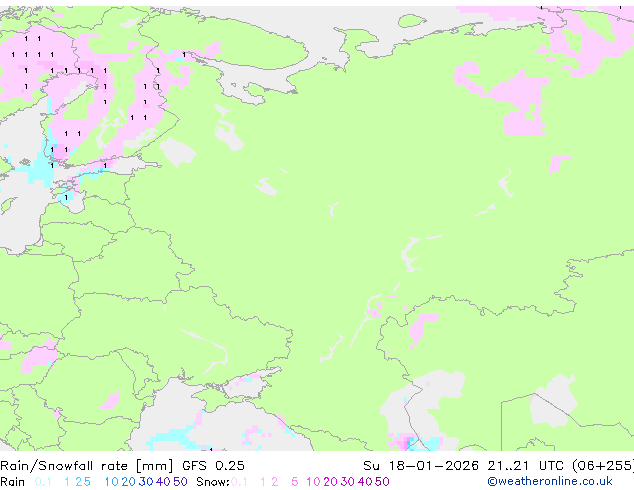Click the "GFS 0.25" model label
Screen dimensions: 634x490
click(x=213, y=466)
